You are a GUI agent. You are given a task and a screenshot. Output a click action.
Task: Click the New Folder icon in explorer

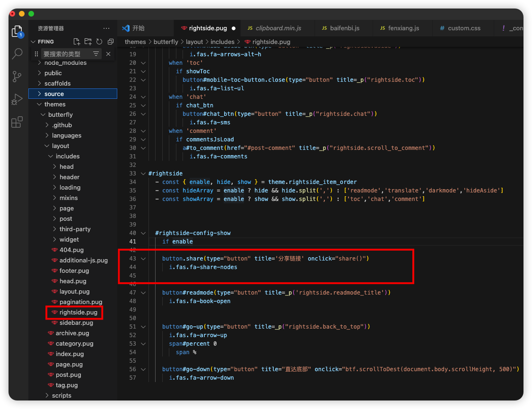click(88, 42)
